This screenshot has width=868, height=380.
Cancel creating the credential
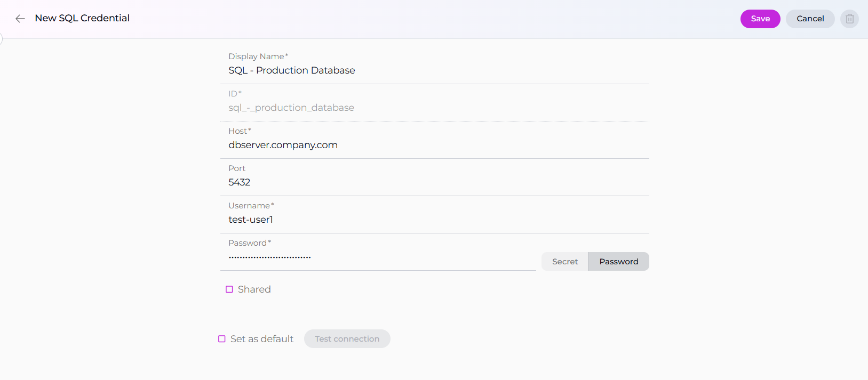coord(810,19)
